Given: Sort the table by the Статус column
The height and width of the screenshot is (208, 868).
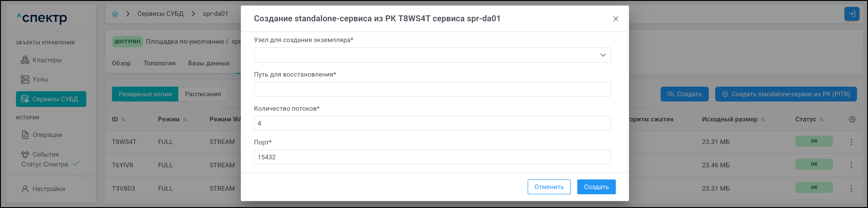Looking at the screenshot, I should [x=821, y=120].
